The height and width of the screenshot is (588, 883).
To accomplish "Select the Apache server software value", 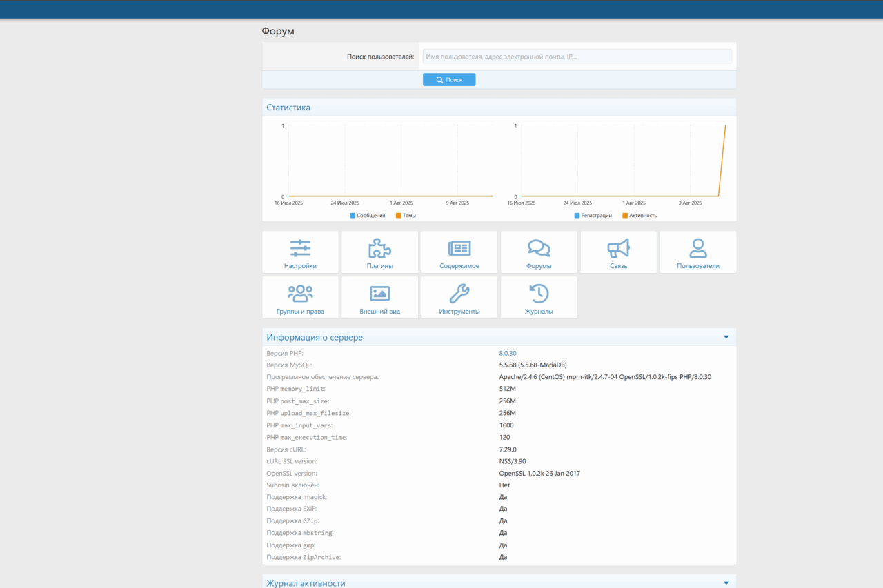I will [605, 377].
